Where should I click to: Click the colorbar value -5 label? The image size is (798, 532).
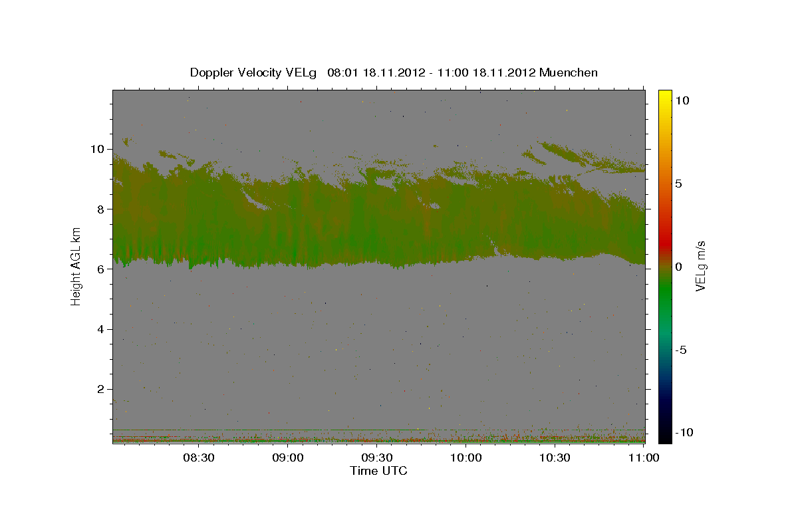pyautogui.click(x=682, y=350)
